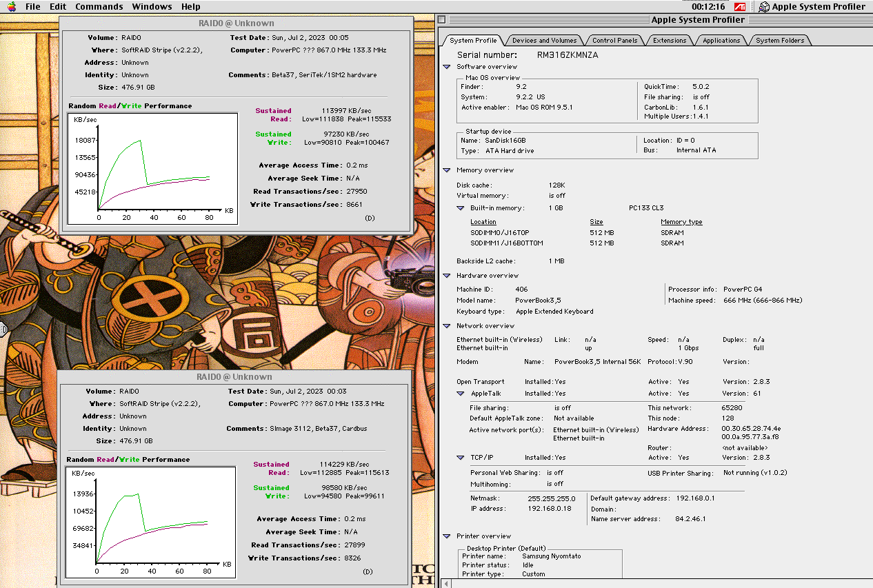The image size is (873, 588).
Task: Click the Beta37, SeriTek/1SM2 hardware comment
Action: pos(324,75)
